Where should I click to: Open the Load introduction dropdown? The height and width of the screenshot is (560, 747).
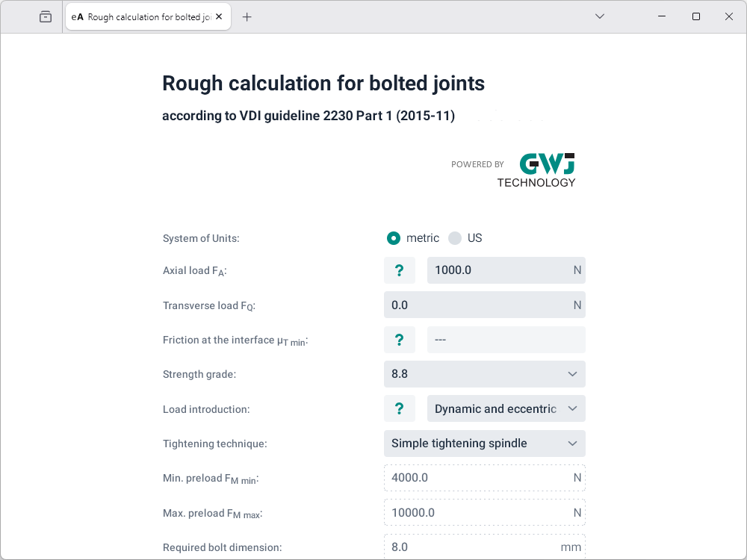tap(506, 408)
